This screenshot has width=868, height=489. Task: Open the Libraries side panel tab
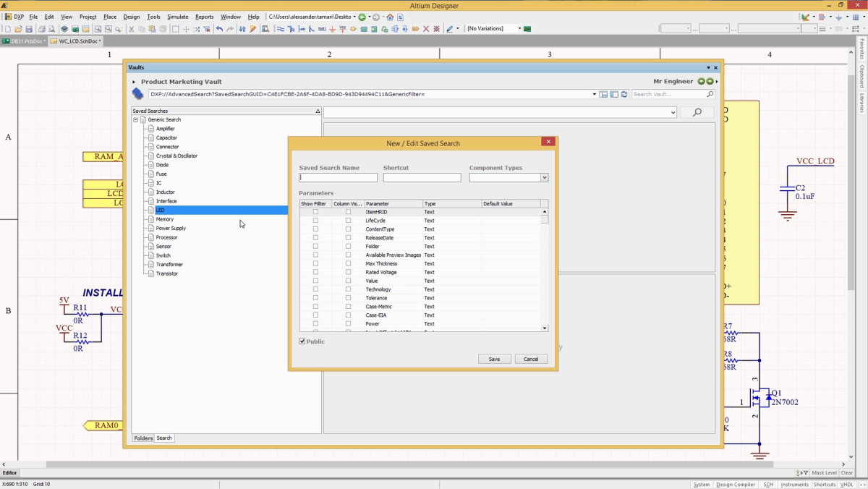click(862, 102)
